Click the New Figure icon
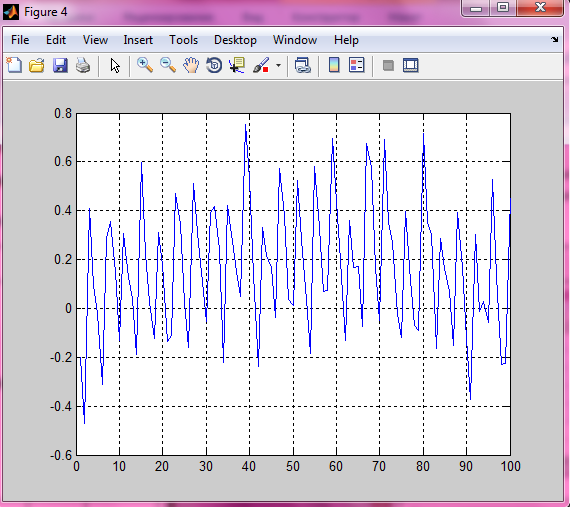The image size is (570, 507). pyautogui.click(x=14, y=66)
